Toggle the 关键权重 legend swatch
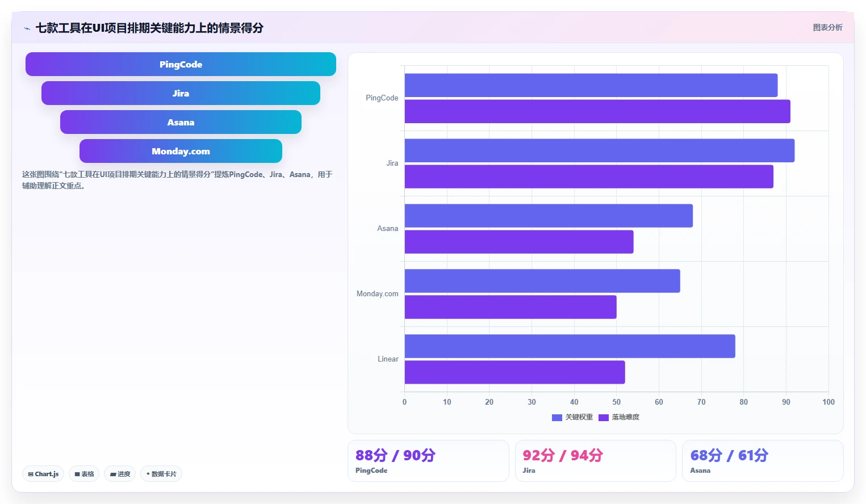 (x=557, y=417)
